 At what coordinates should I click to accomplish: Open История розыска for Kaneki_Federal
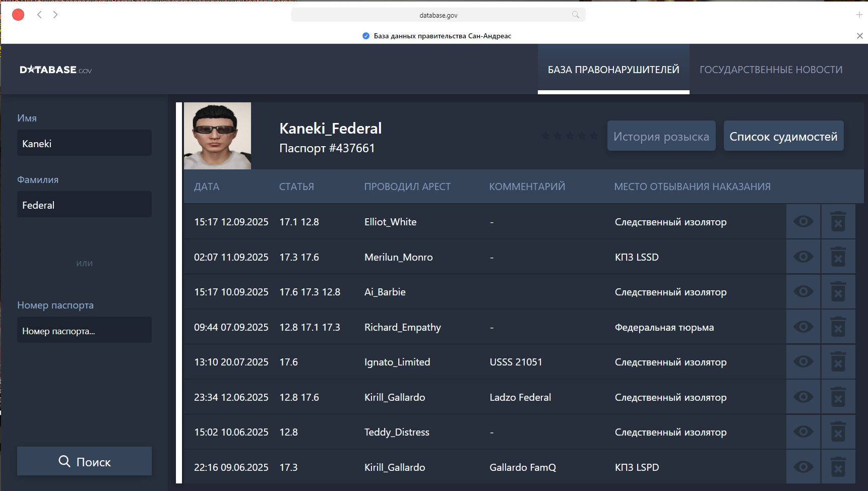coord(661,136)
